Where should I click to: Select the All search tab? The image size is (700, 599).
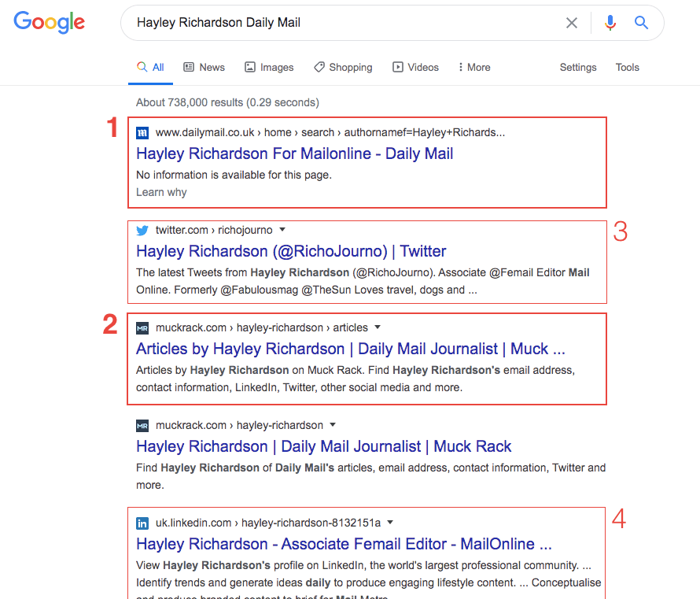point(150,68)
